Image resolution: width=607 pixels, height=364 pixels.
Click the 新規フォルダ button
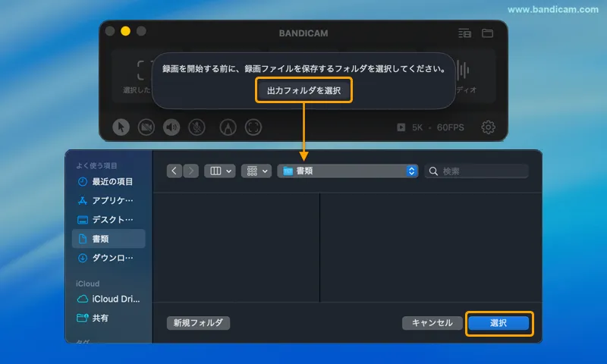tap(198, 322)
